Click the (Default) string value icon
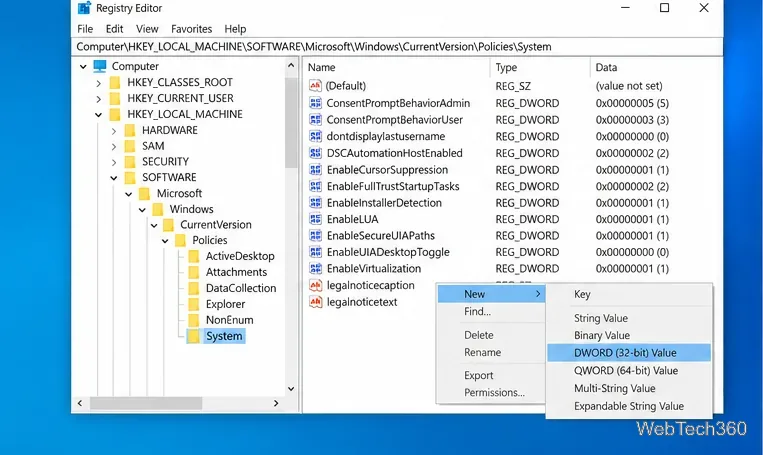Viewport: 763px width, 455px height. (x=315, y=86)
